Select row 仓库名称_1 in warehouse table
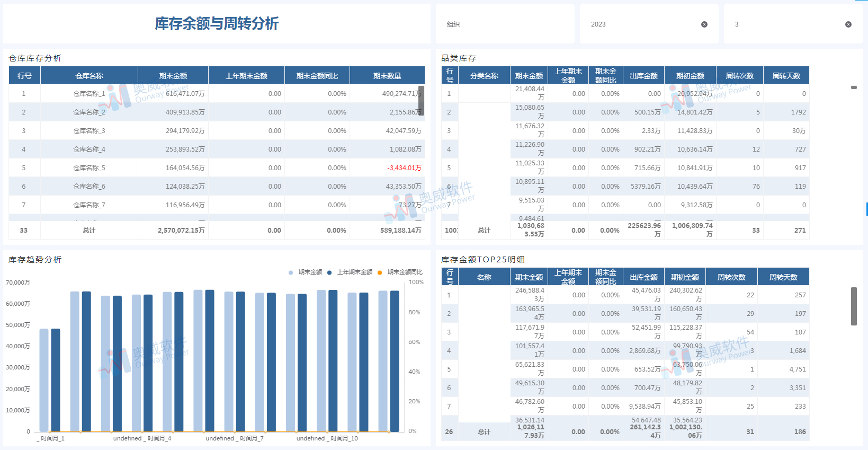Screen dimensions: 868x450 [89, 94]
